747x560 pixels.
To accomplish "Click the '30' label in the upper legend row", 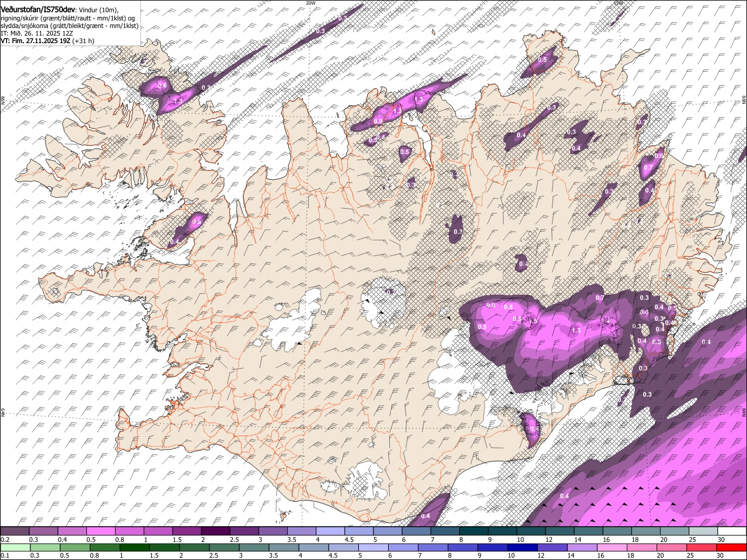I will pyautogui.click(x=721, y=540).
